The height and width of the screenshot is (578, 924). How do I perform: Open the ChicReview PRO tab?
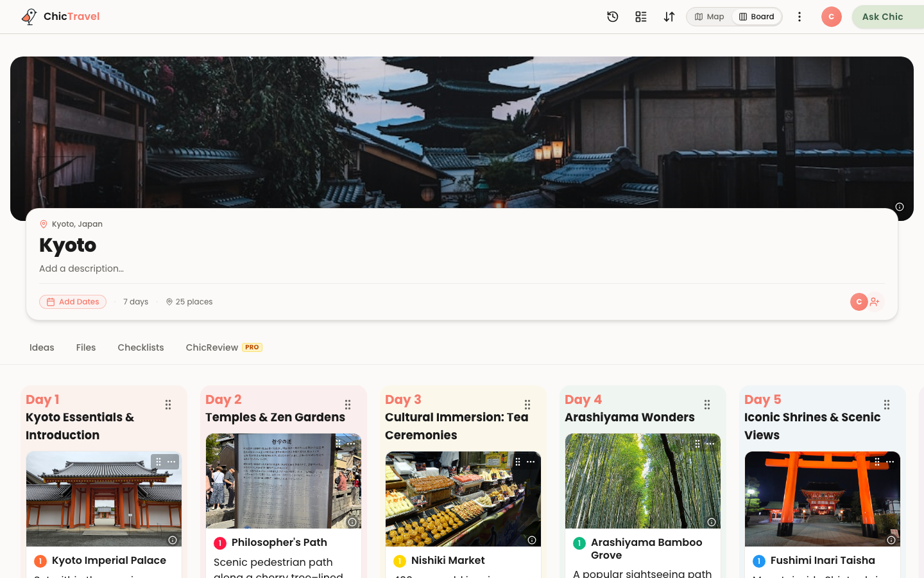tap(224, 347)
